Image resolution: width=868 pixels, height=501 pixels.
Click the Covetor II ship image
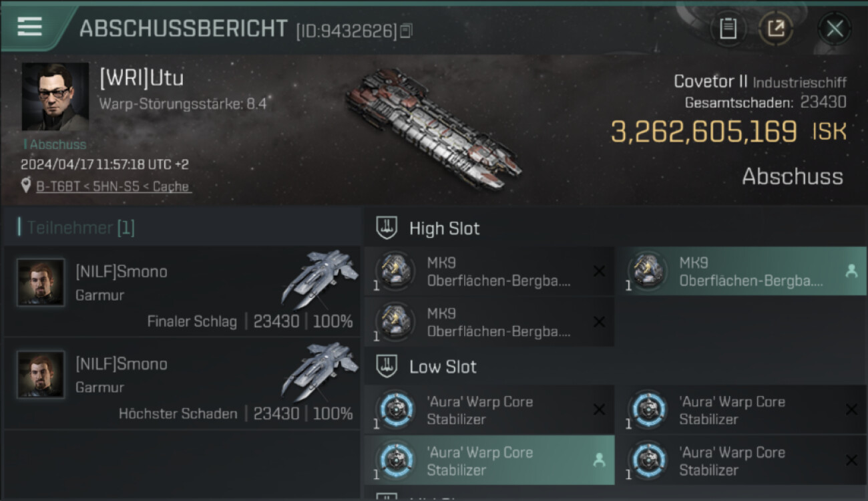pyautogui.click(x=433, y=128)
